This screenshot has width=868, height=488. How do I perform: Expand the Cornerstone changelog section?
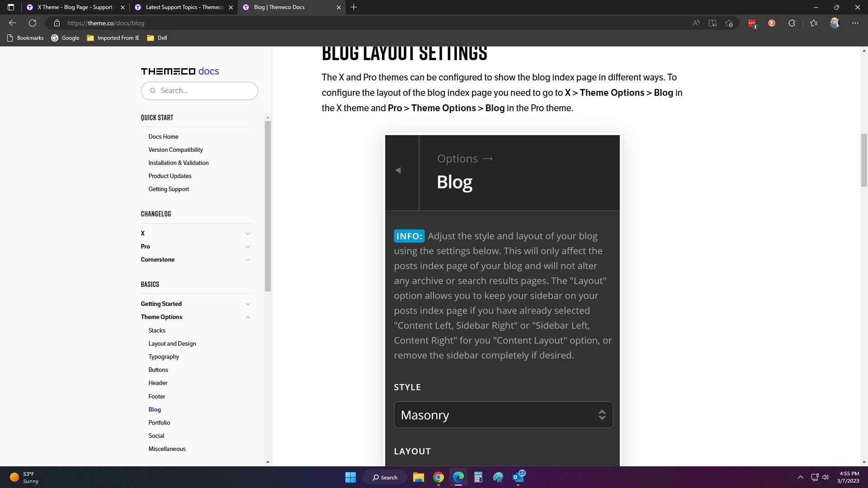[x=247, y=260]
